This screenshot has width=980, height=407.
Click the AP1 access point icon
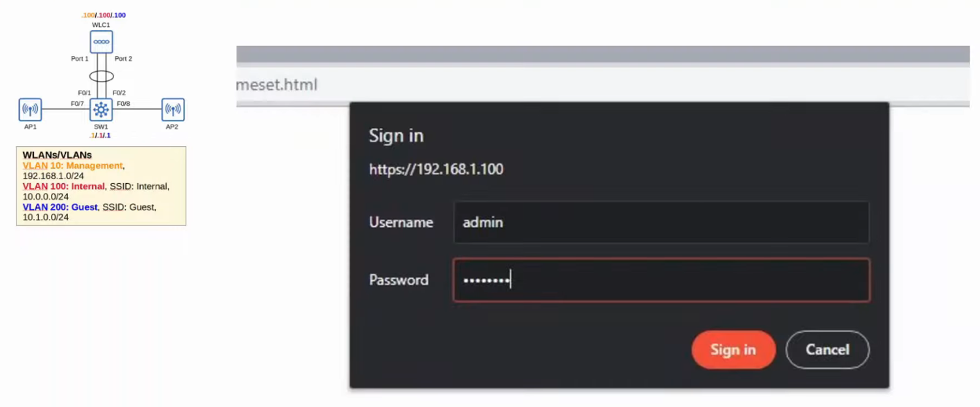pos(30,109)
